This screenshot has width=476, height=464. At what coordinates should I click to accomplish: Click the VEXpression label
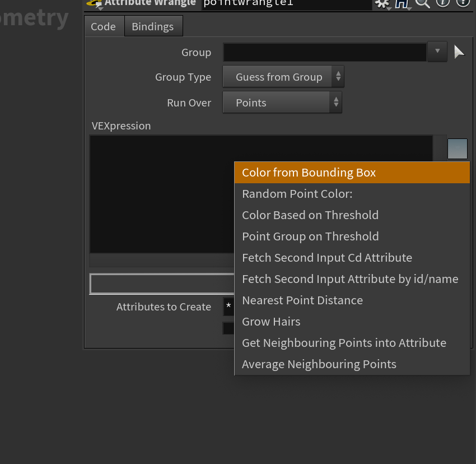[x=121, y=126]
